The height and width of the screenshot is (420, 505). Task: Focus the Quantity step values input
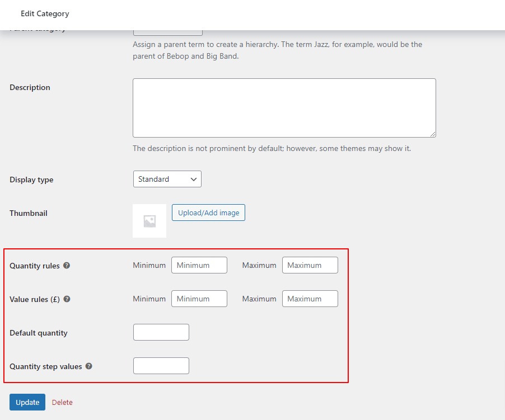161,365
